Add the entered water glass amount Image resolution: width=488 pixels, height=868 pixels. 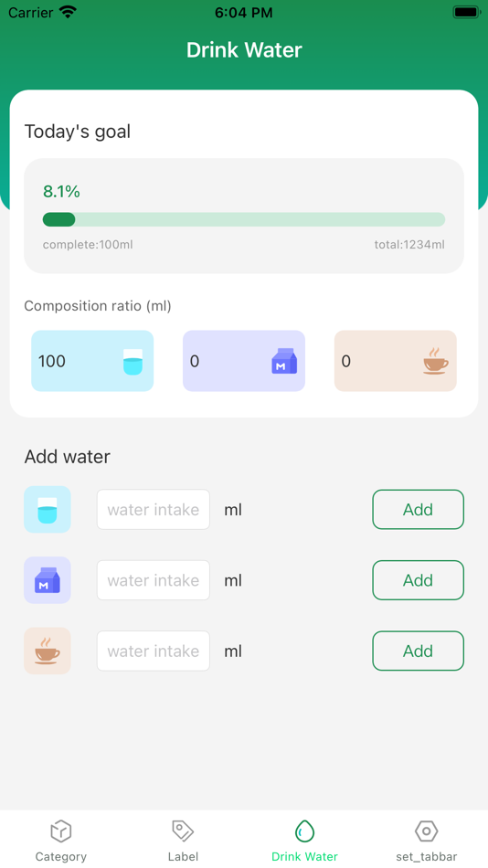pyautogui.click(x=418, y=509)
